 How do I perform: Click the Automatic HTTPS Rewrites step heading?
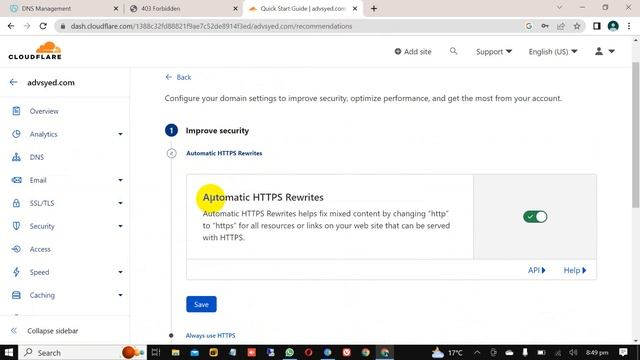point(224,153)
